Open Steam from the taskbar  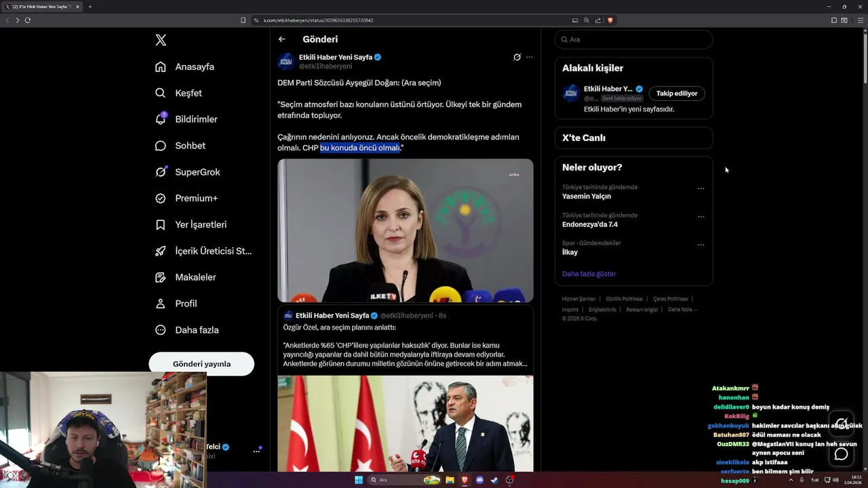[x=495, y=480]
